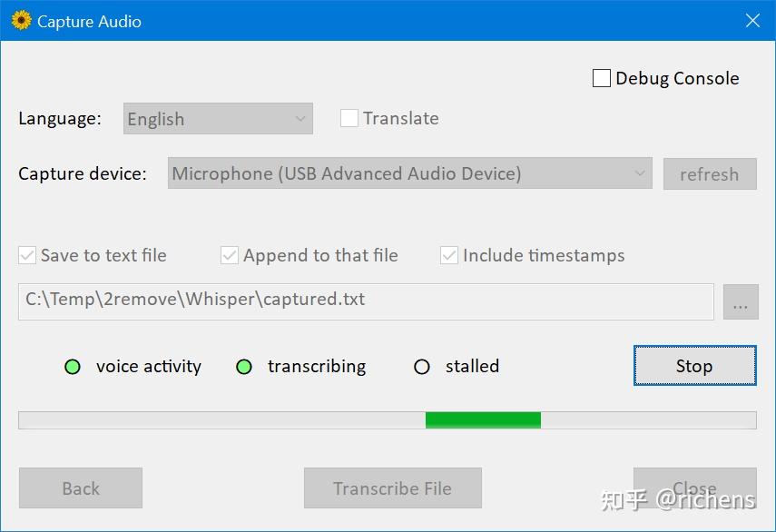Open the Language combo box showing English
Viewport: 776px width, 532px height.
click(x=217, y=118)
